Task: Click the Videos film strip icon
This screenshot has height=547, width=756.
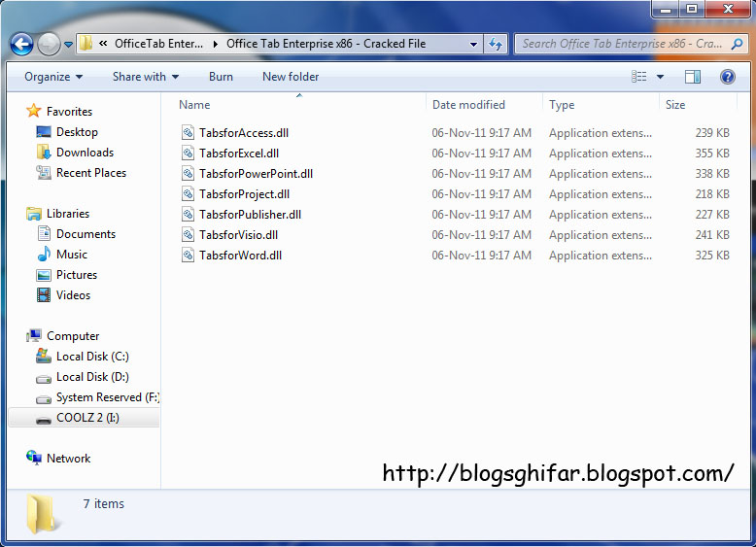Action: [44, 295]
